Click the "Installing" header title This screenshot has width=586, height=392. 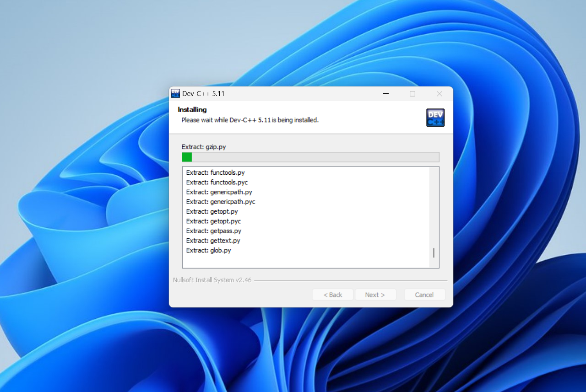click(x=192, y=110)
